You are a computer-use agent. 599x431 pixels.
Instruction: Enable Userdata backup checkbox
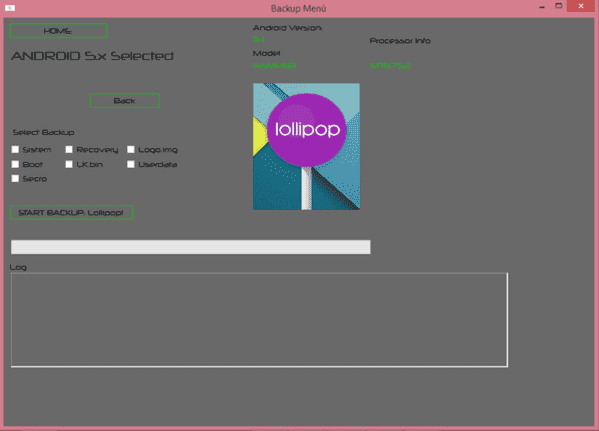tap(131, 164)
